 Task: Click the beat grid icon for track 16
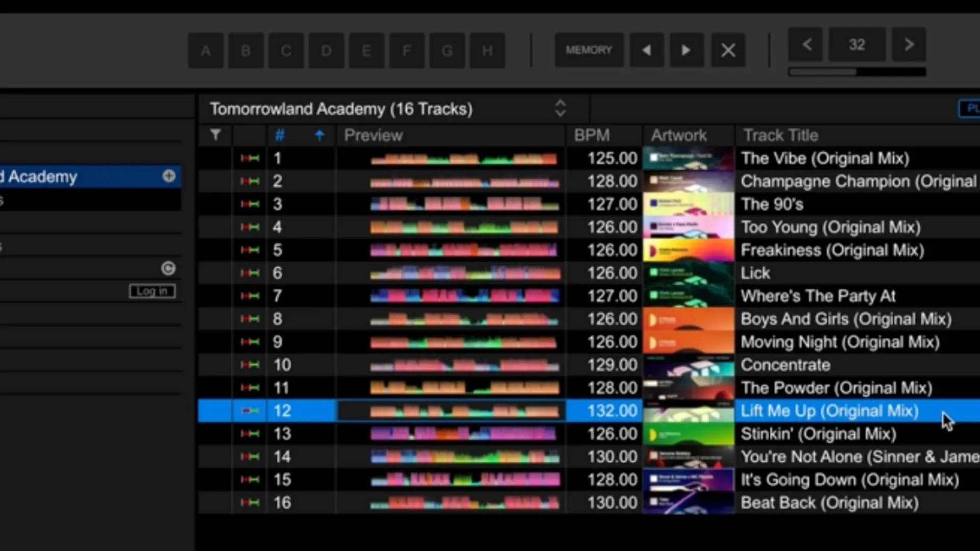coord(250,503)
